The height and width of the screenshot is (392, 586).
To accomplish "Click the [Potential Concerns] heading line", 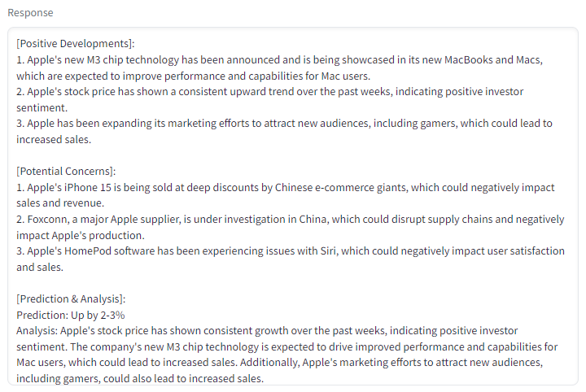I will (66, 172).
